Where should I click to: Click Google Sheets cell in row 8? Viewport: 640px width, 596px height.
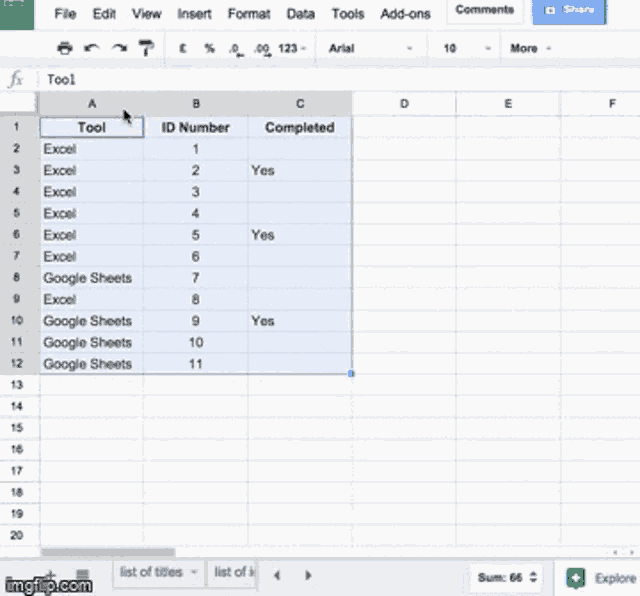coord(92,278)
